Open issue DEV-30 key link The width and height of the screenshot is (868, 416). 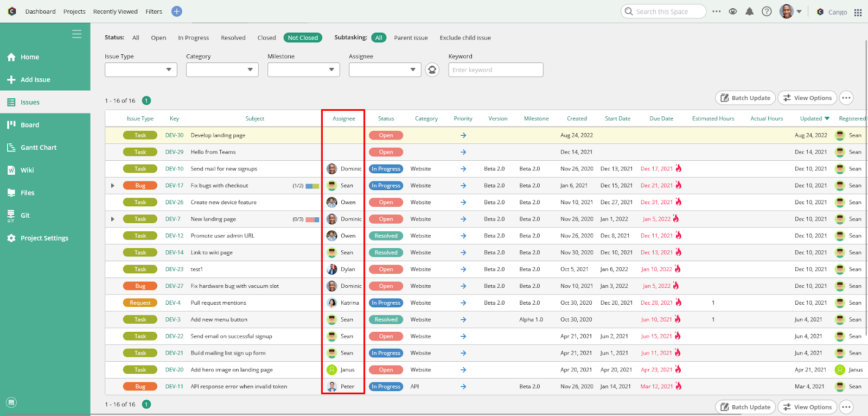point(174,135)
